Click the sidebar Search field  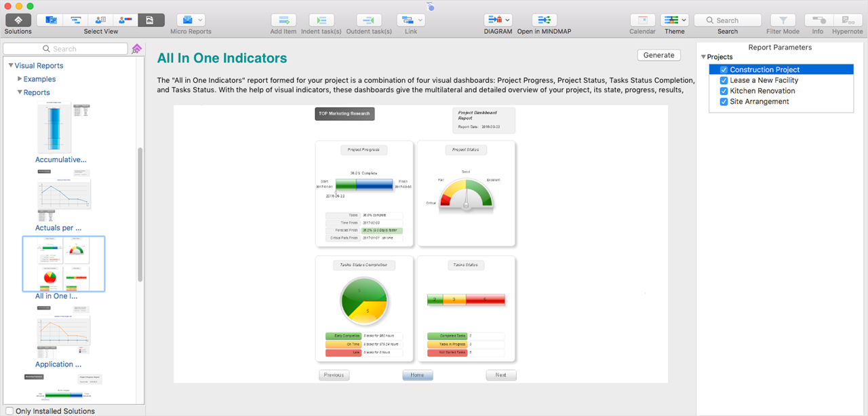pyautogui.click(x=65, y=49)
